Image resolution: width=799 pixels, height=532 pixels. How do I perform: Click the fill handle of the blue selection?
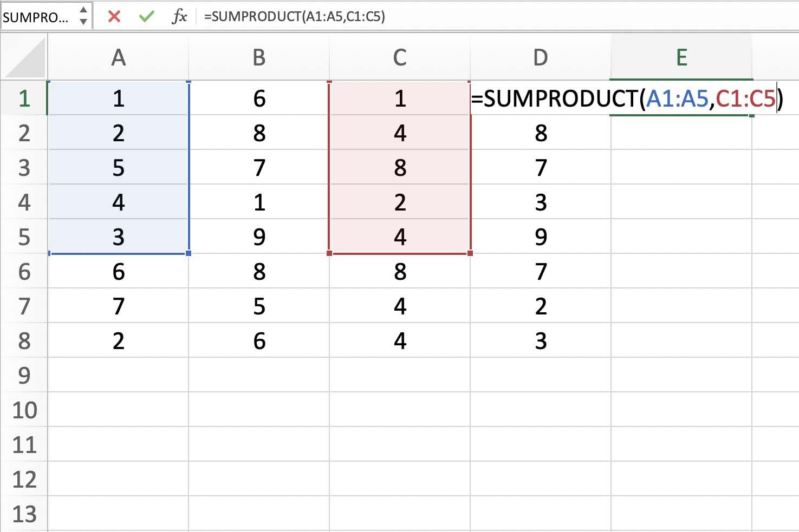pos(189,253)
